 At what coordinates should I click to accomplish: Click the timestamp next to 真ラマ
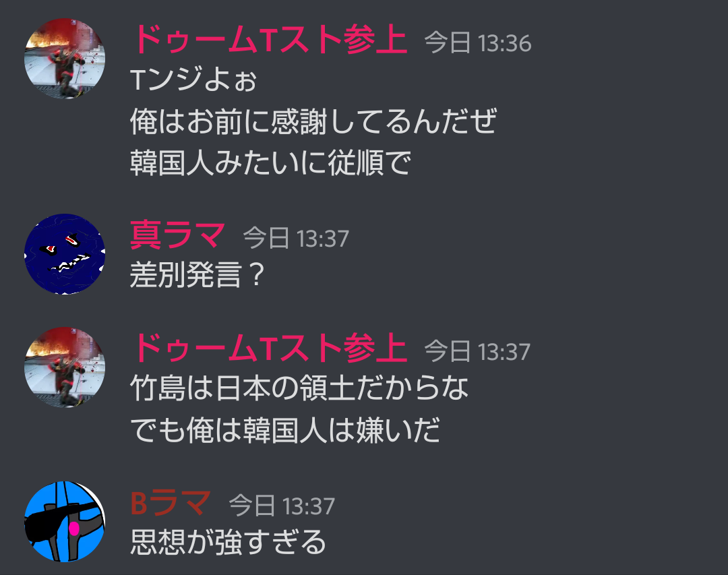(296, 239)
